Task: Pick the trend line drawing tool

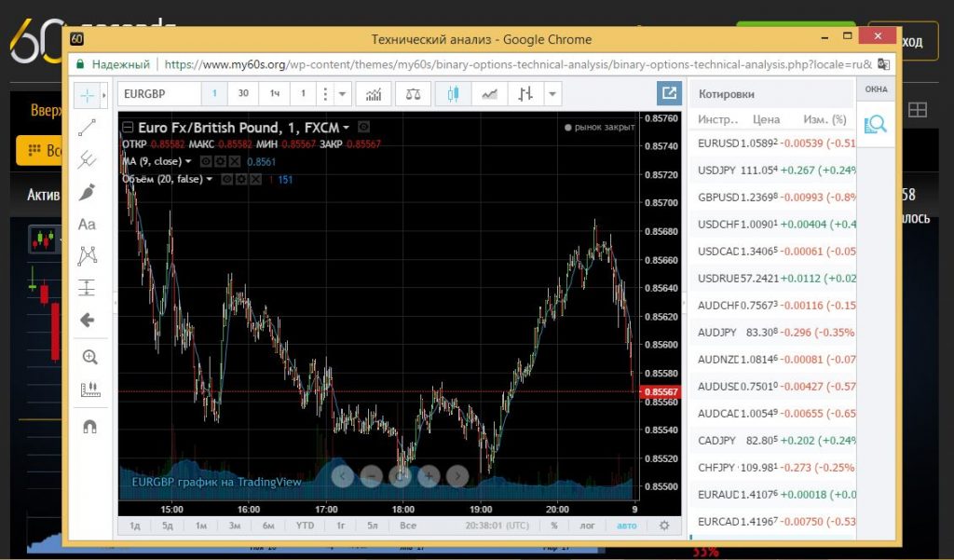Action: click(x=87, y=128)
